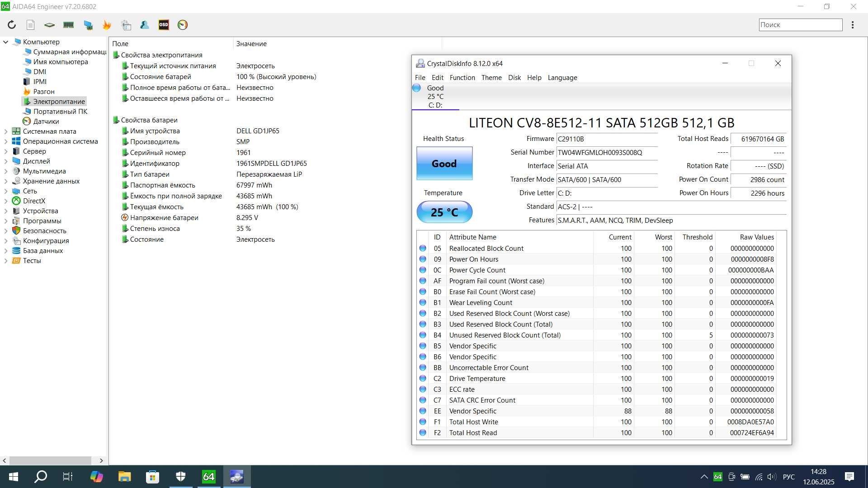Image resolution: width=868 pixels, height=488 pixels.
Task: Click the RAM memory module icon
Action: [69, 25]
